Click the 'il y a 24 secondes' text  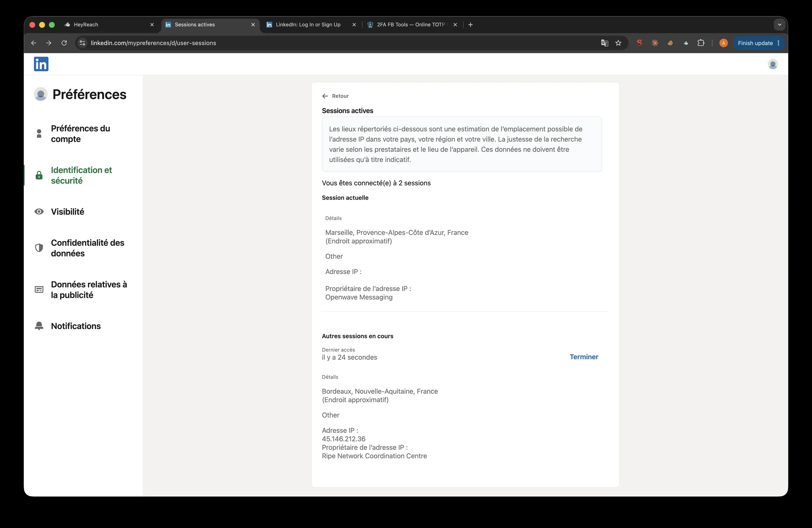pos(349,357)
